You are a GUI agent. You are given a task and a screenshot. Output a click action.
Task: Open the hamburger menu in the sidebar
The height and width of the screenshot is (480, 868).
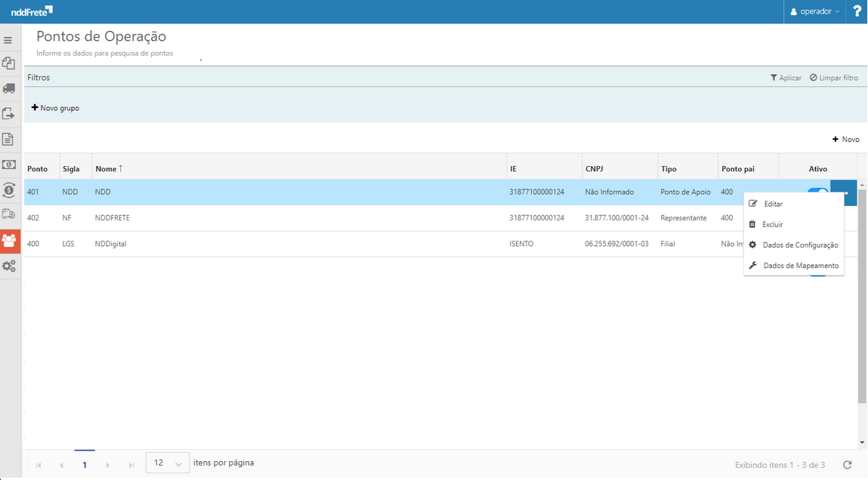(8, 40)
